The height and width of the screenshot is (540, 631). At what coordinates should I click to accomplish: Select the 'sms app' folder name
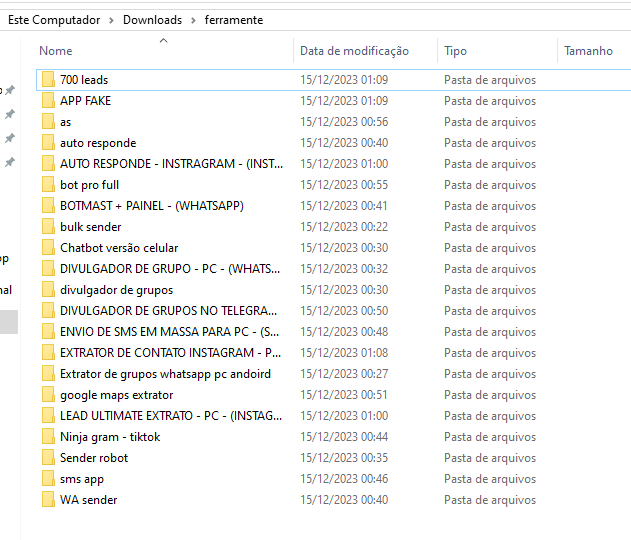(x=82, y=479)
